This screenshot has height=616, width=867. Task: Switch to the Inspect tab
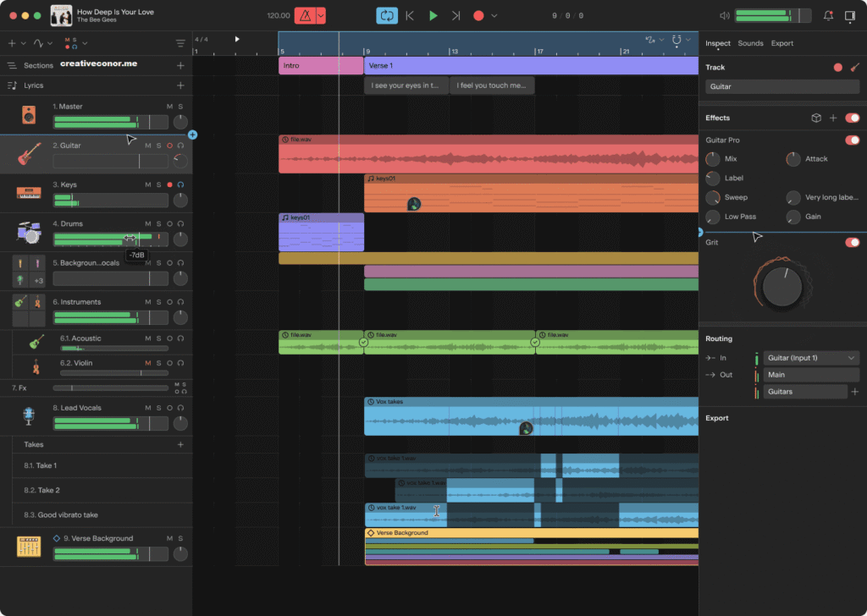click(718, 43)
